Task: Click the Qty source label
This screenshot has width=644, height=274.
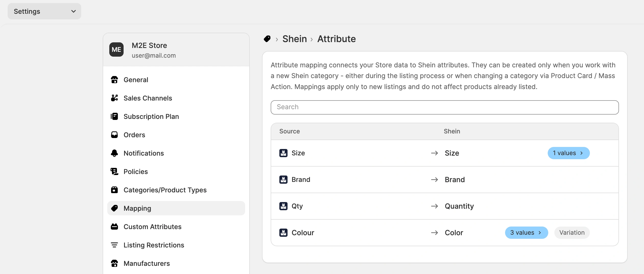Action: pos(297,206)
